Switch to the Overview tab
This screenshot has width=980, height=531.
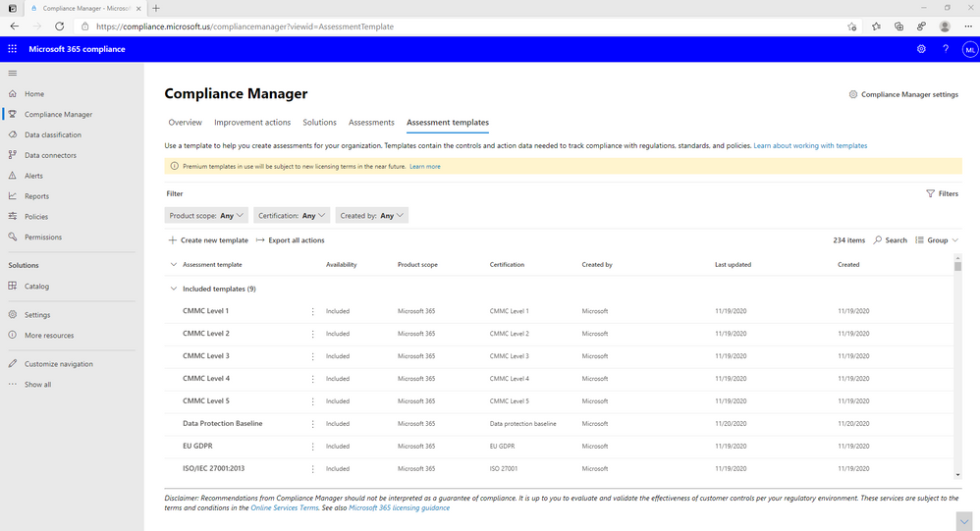[x=185, y=123]
